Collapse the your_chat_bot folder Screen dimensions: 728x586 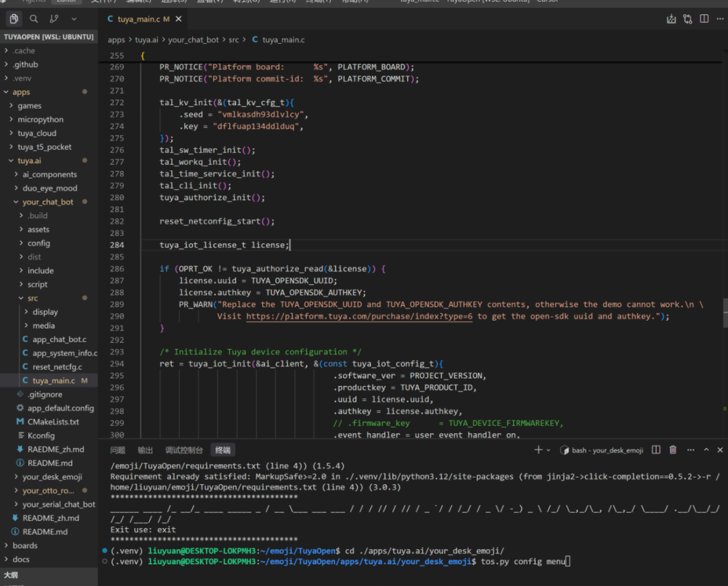click(x=47, y=202)
